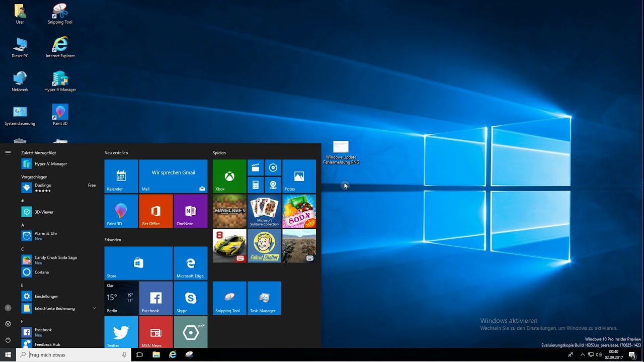Open the Facebook tile
The image size is (644, 362).
[x=155, y=298]
